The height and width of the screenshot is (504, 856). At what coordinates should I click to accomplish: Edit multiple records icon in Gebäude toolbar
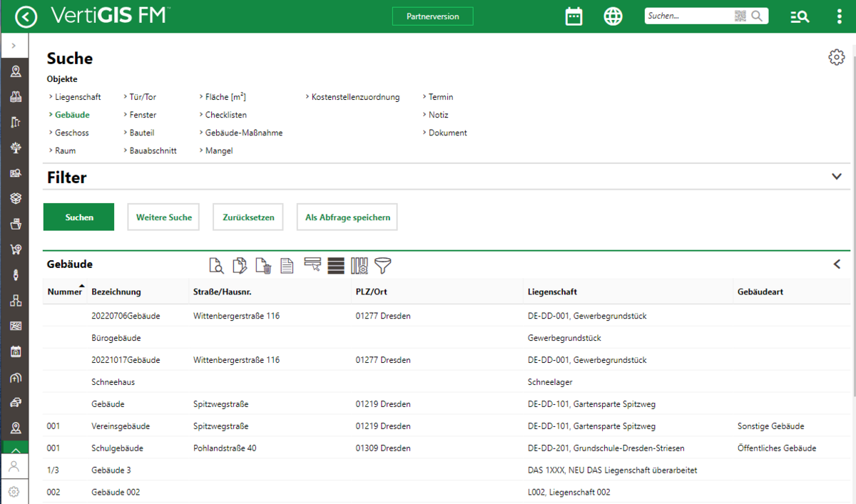[x=240, y=266]
